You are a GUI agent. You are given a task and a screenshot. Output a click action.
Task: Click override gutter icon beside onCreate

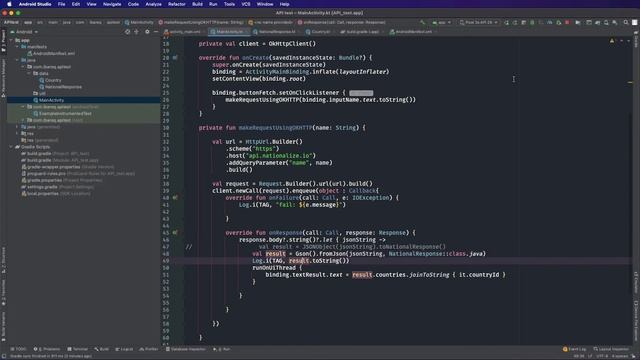175,58
